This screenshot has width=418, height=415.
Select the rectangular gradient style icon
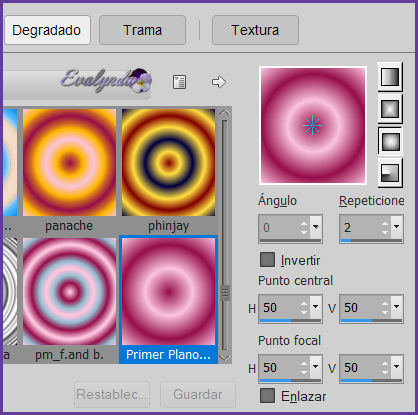[390, 109]
